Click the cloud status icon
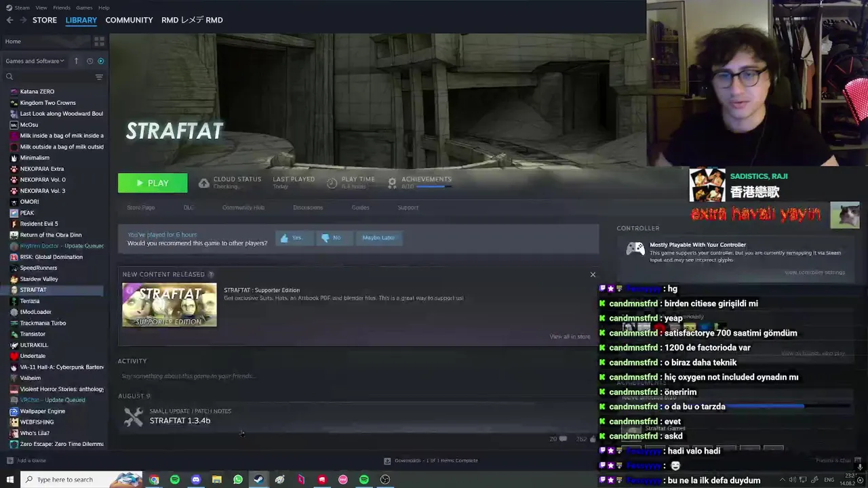 click(203, 183)
